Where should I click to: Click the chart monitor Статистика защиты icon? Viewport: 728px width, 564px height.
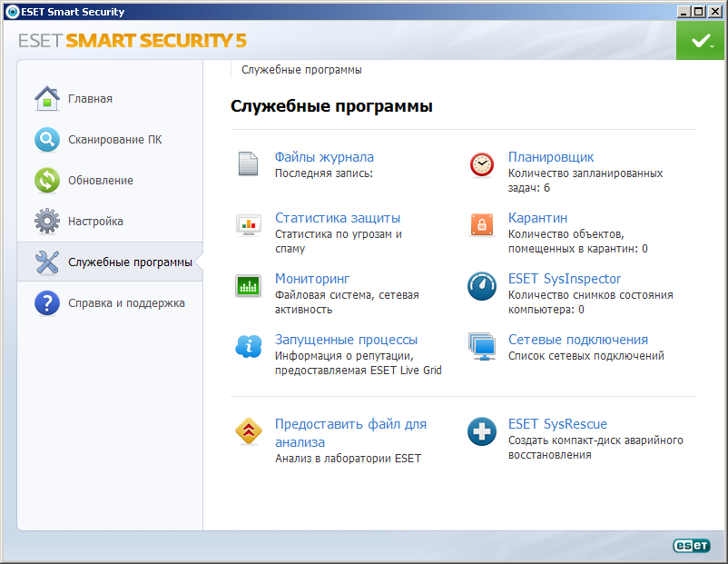249,225
